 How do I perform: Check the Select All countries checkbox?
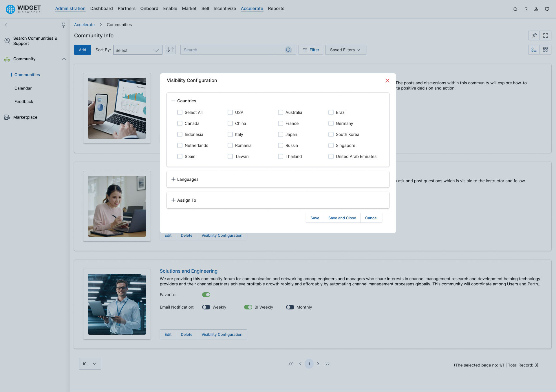[180, 112]
